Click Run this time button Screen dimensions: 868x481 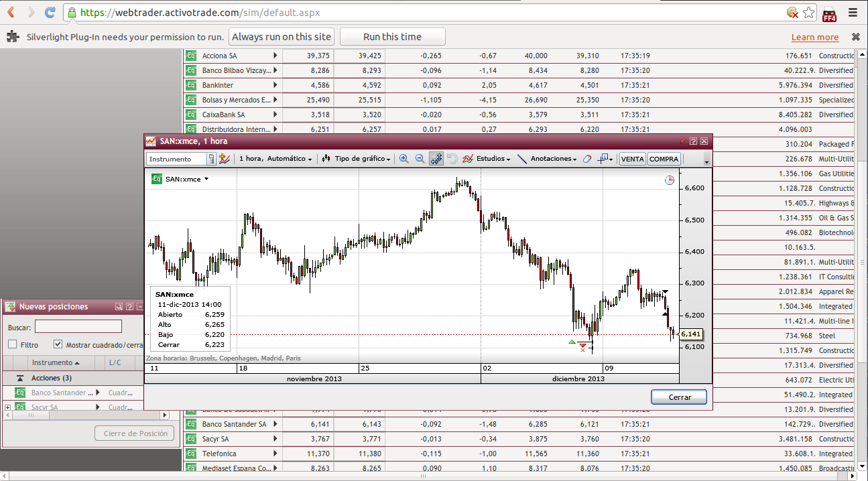(x=393, y=37)
